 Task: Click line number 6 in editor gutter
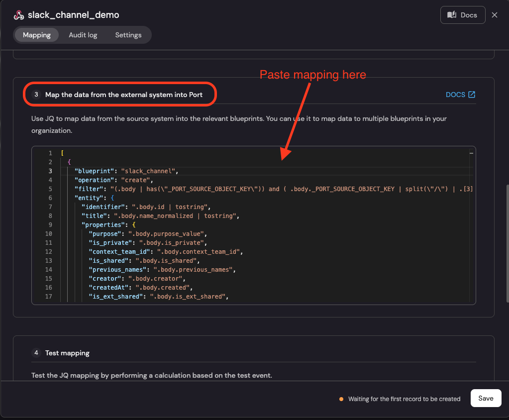pyautogui.click(x=50, y=198)
